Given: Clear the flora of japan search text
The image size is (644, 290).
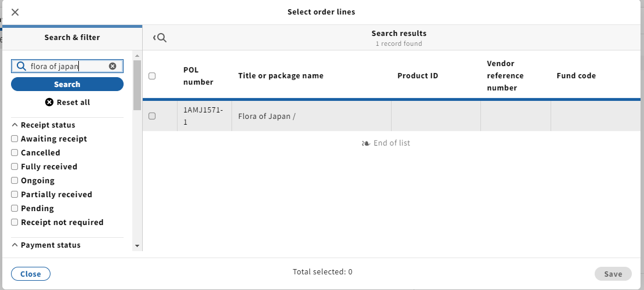Looking at the screenshot, I should 113,66.
